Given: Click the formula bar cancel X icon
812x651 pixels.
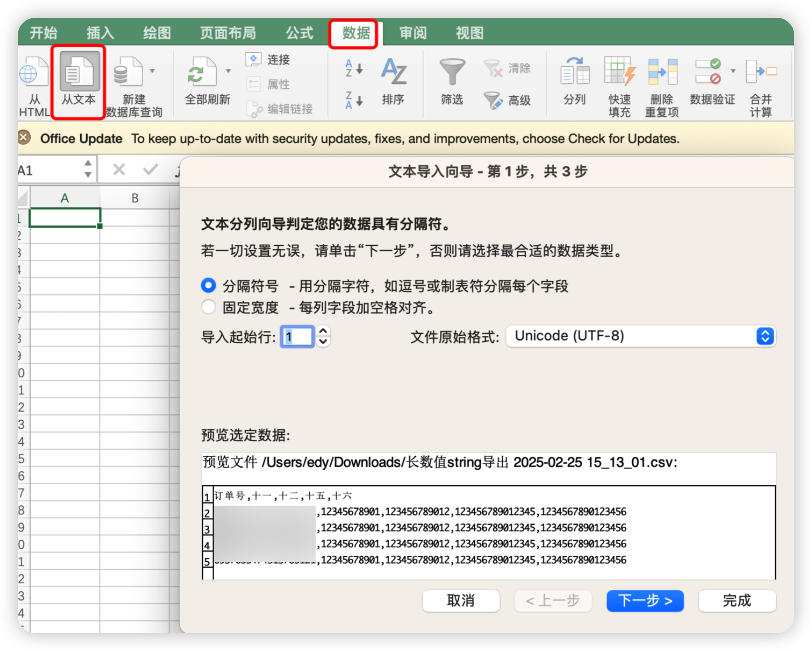Looking at the screenshot, I should coord(119,170).
